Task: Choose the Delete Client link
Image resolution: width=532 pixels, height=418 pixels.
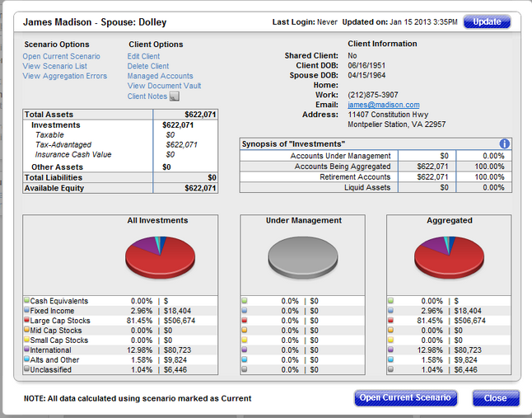Action: pyautogui.click(x=148, y=66)
